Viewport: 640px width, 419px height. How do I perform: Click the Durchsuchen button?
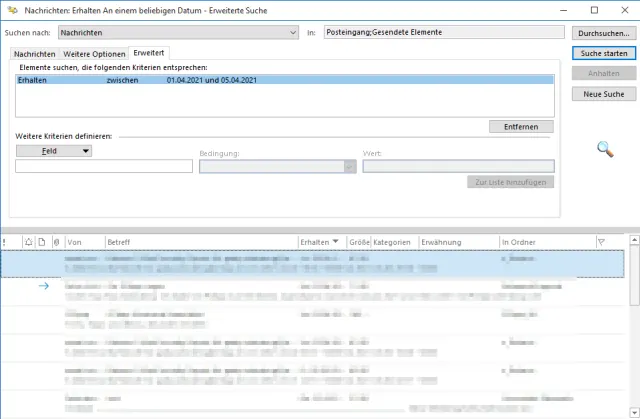coord(603,33)
